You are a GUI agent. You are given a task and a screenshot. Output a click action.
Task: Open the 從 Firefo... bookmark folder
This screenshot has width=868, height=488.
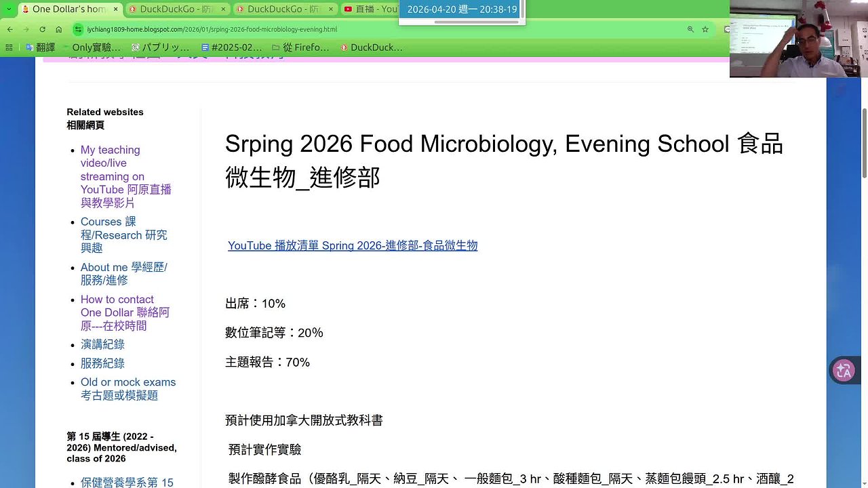point(300,47)
